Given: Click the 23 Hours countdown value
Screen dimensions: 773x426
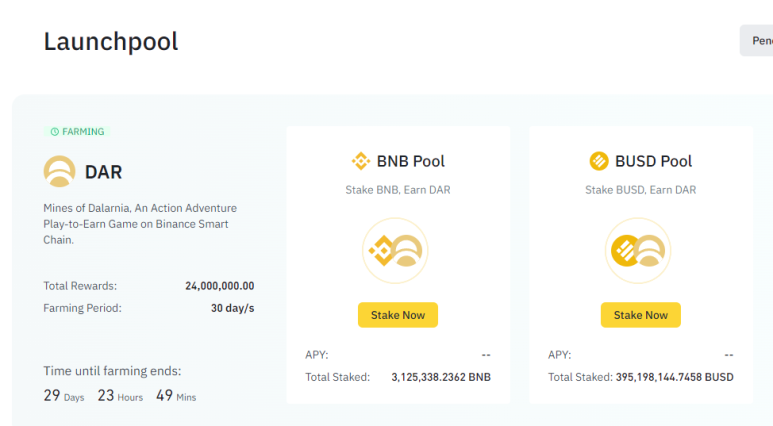Looking at the screenshot, I should pos(120,395).
